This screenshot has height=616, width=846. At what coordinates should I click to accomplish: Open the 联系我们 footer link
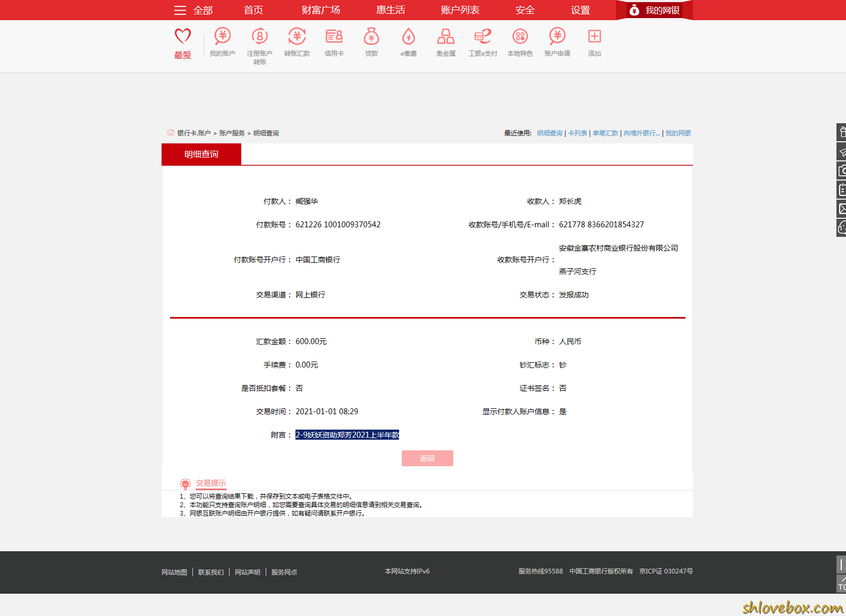coord(211,572)
